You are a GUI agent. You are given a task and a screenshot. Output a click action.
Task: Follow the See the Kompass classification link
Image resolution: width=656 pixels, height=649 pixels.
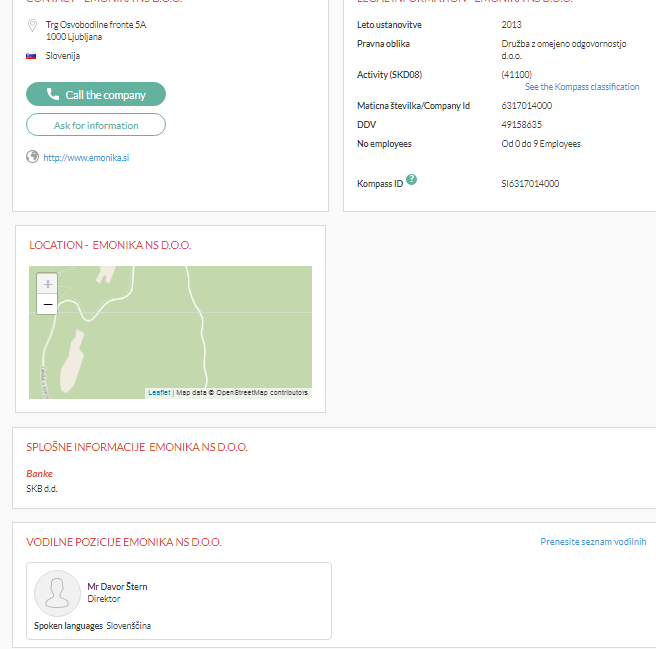click(x=582, y=87)
